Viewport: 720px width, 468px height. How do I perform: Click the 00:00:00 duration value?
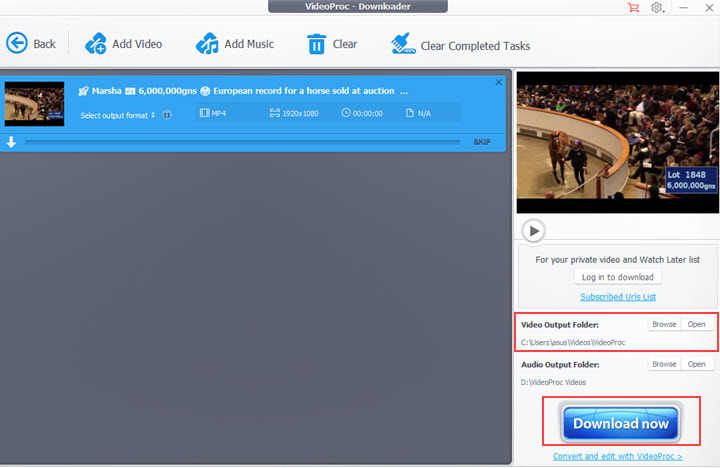[367, 113]
